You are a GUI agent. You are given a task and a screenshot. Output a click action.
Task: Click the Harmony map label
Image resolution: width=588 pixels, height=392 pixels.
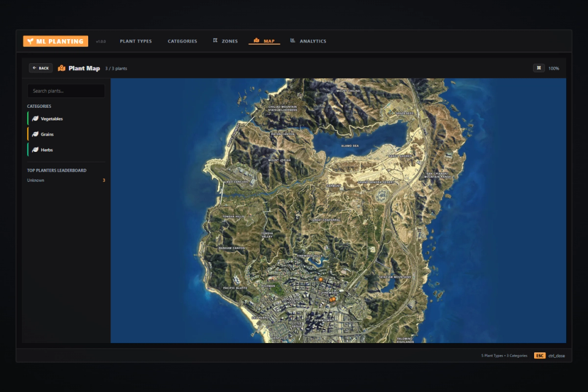333,186
